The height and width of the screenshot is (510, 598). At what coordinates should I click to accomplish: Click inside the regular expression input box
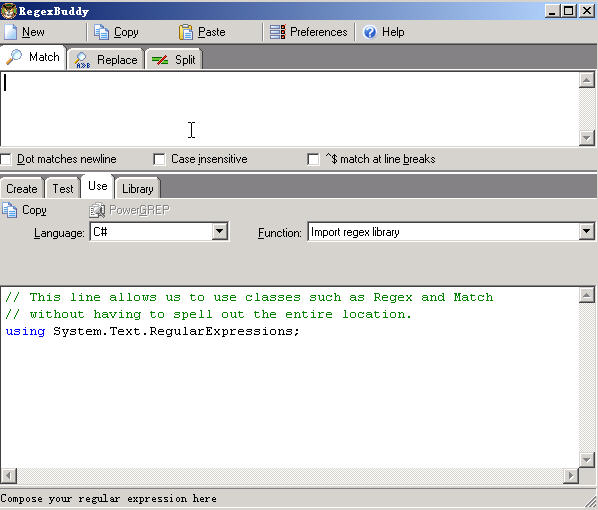click(x=289, y=109)
